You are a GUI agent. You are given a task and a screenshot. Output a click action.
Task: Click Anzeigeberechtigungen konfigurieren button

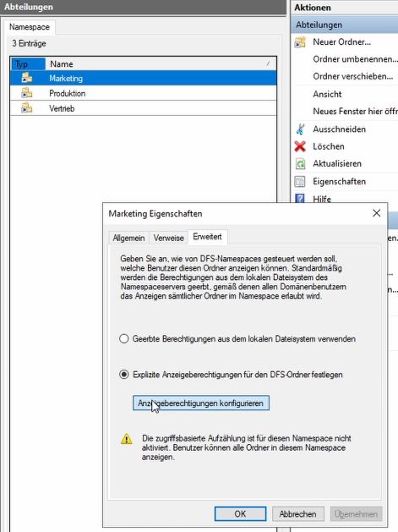(201, 403)
